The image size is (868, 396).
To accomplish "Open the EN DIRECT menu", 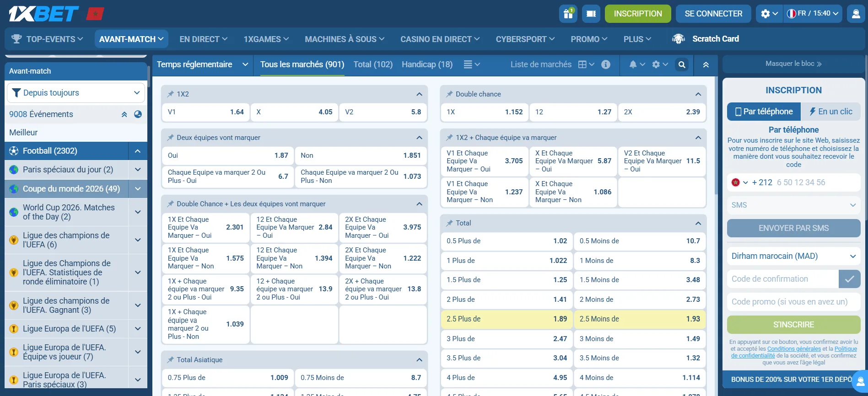I will [x=203, y=39].
